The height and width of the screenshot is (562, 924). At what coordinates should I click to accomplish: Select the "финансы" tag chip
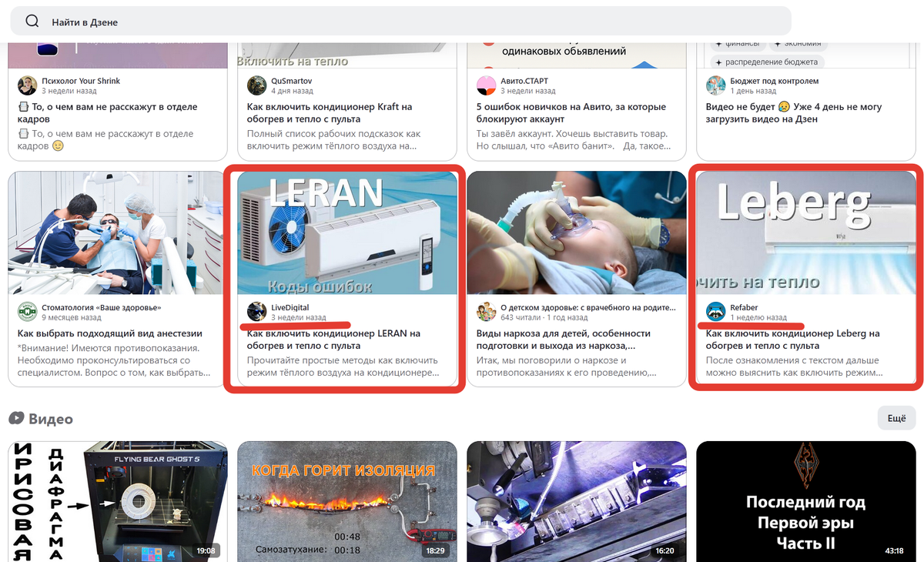(x=737, y=44)
